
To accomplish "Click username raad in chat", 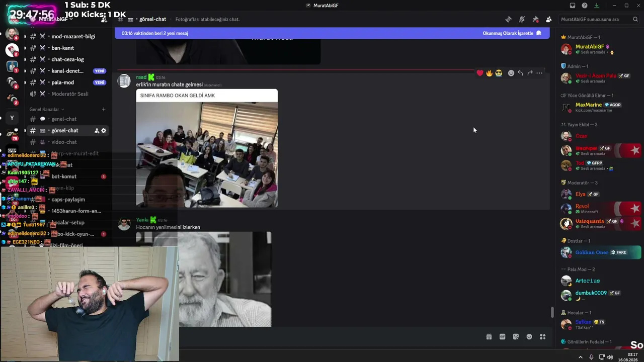I will coord(141,77).
